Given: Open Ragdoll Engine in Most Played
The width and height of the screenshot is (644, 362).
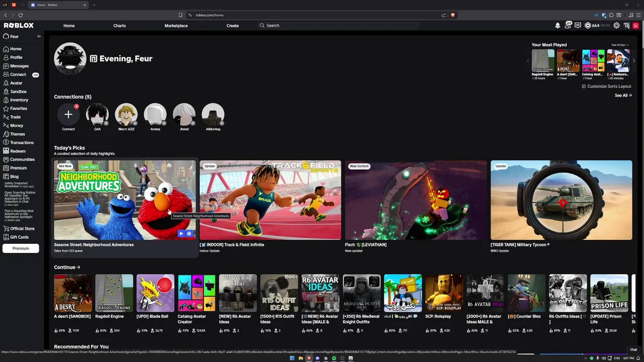Looking at the screenshot, I should pos(543,61).
